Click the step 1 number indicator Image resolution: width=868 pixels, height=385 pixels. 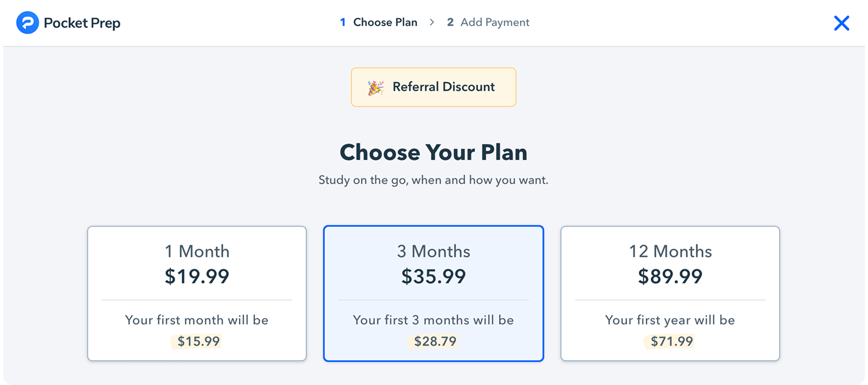[x=343, y=22]
